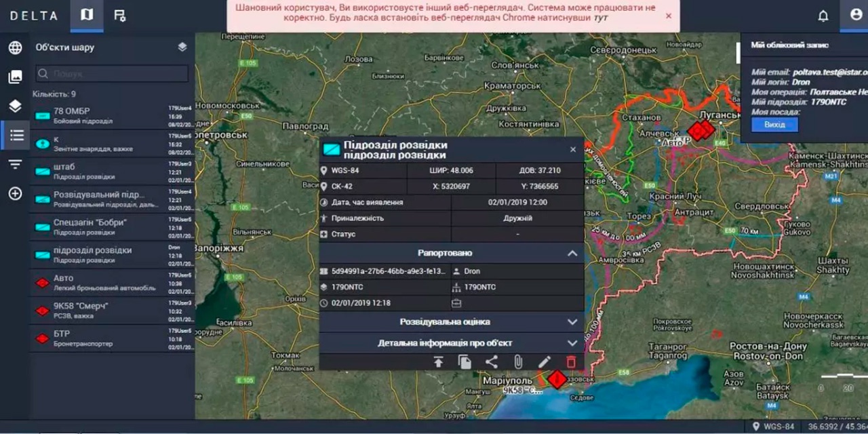
Task: Click the object search input field
Action: click(x=112, y=74)
